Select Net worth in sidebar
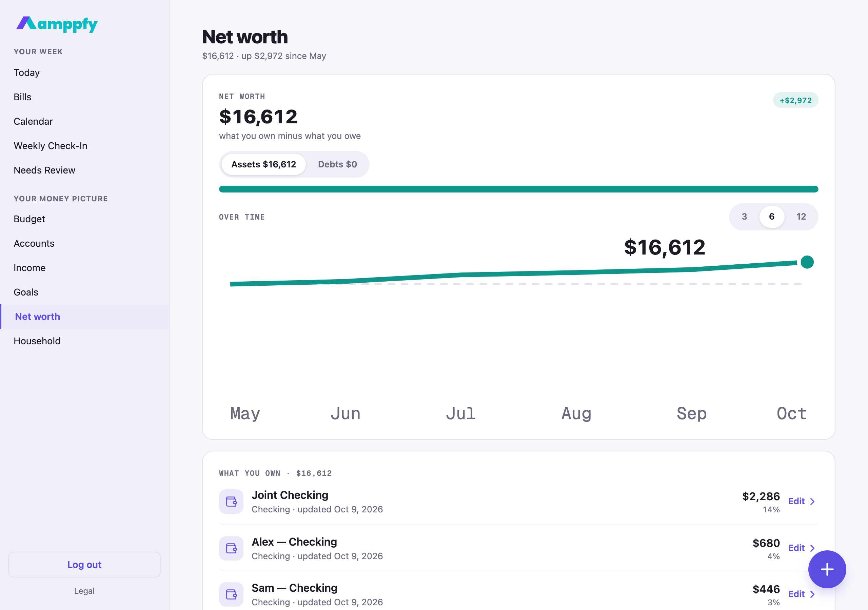Screen dimensions: 868x610 click(85, 317)
